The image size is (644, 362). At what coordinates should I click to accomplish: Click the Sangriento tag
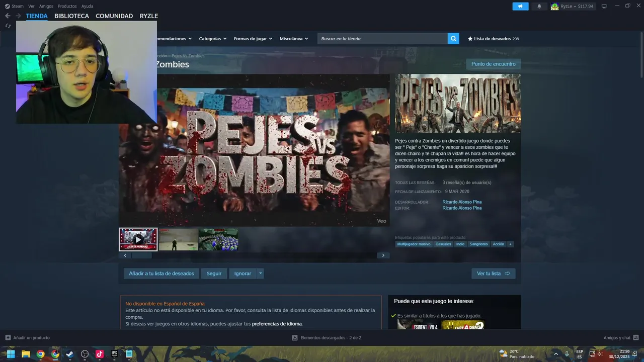coord(478,244)
